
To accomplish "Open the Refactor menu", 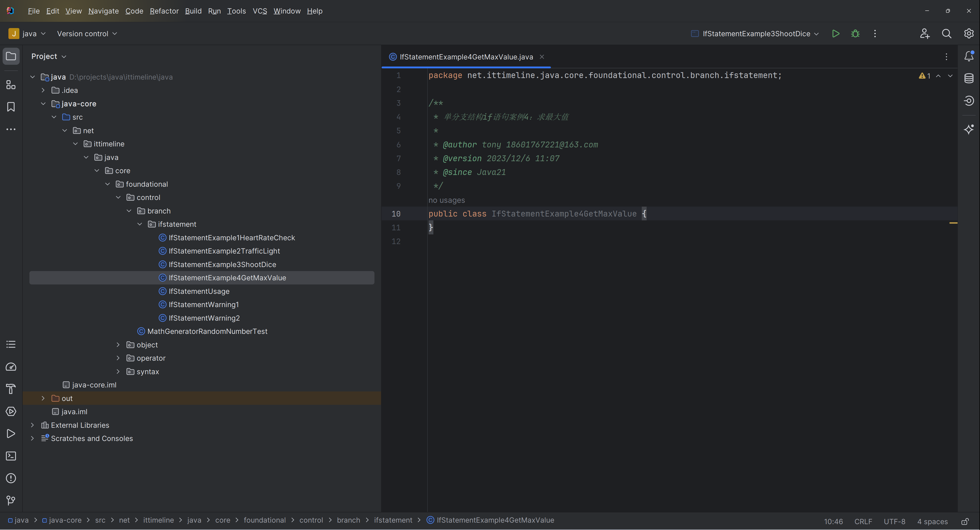I will (164, 11).
